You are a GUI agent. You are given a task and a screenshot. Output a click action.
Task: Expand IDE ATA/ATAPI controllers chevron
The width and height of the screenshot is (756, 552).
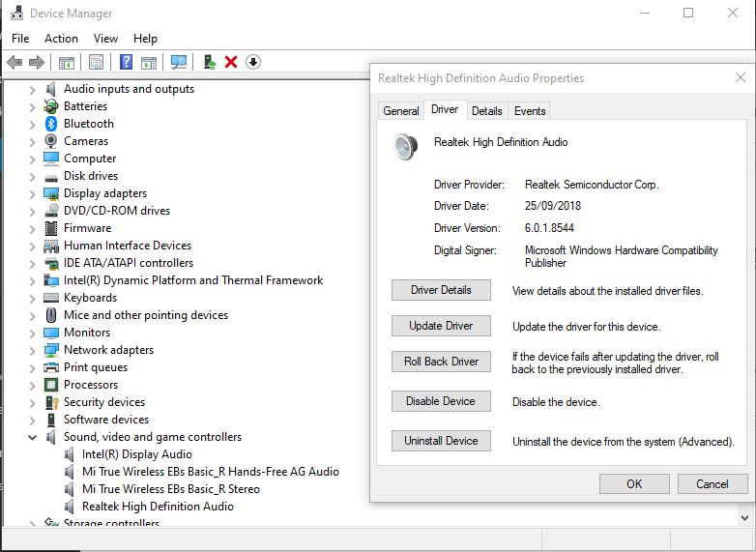click(x=32, y=263)
